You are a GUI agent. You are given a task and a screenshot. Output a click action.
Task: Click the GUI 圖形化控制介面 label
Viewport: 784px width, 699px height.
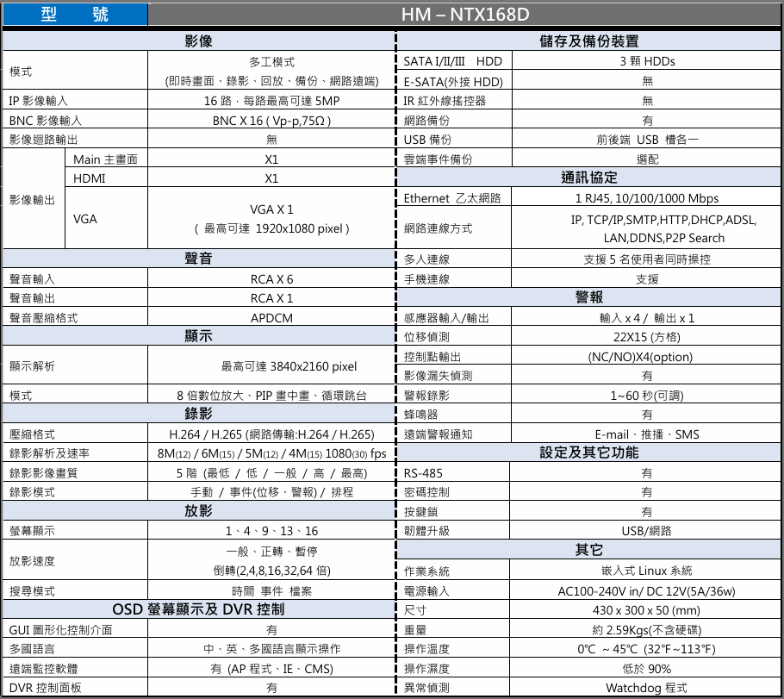60,629
